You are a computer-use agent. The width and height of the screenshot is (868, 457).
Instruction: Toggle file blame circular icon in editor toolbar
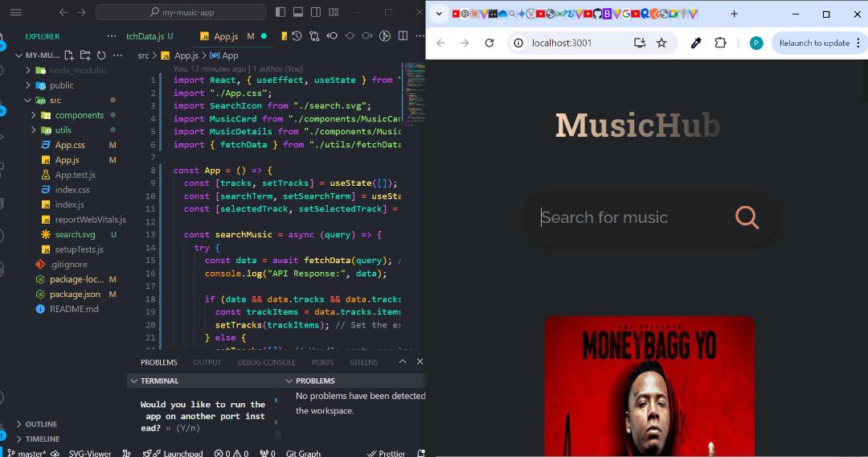tap(385, 36)
